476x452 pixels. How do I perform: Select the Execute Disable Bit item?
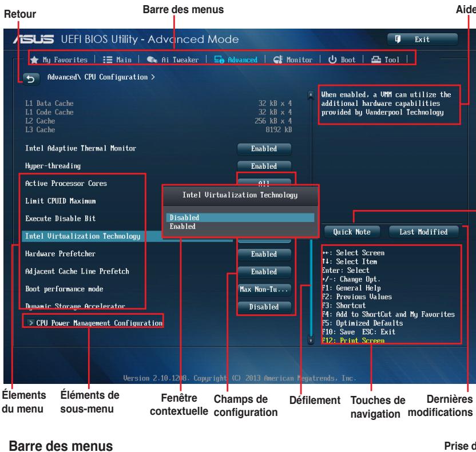point(61,219)
